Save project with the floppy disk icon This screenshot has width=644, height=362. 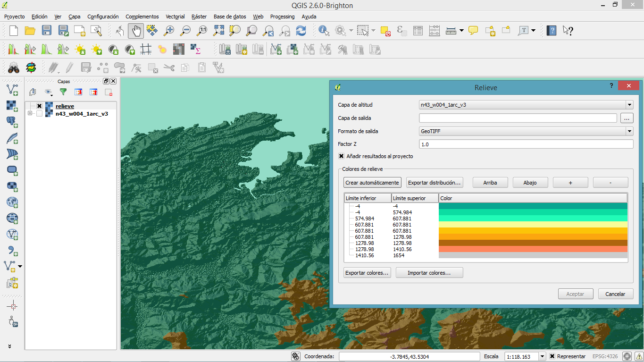coord(47,31)
